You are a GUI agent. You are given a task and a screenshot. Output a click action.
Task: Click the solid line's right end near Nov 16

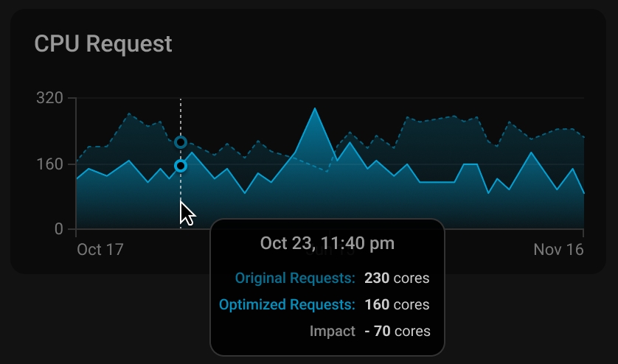(x=583, y=192)
